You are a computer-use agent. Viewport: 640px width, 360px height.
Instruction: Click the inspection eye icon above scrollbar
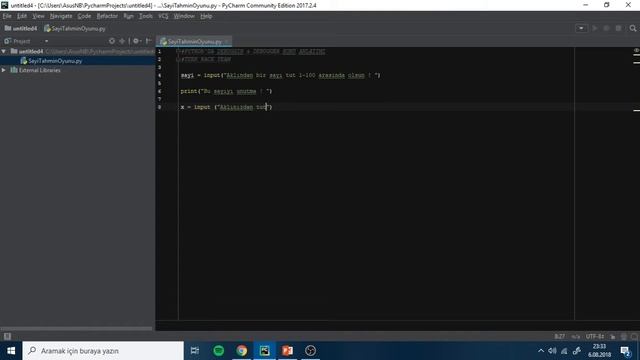tap(636, 50)
